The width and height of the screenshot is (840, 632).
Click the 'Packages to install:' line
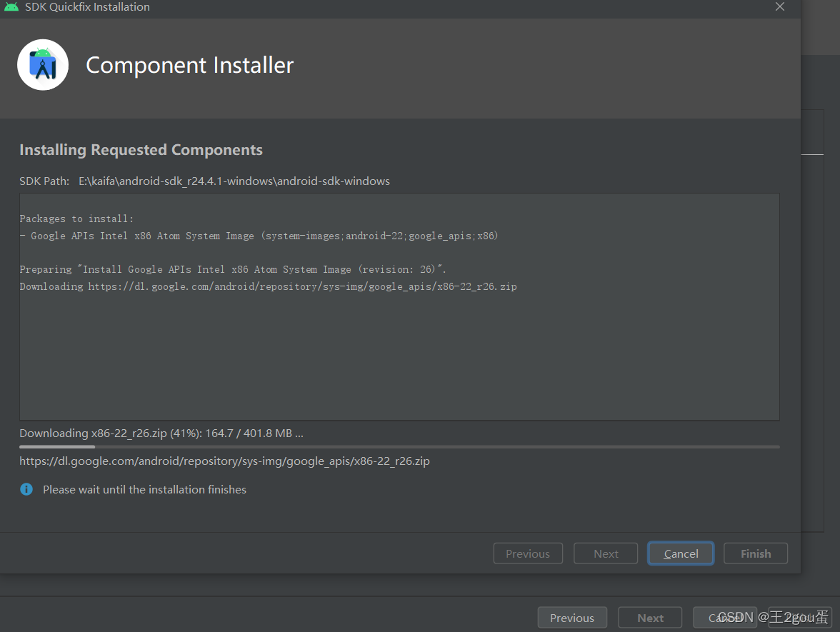click(76, 219)
